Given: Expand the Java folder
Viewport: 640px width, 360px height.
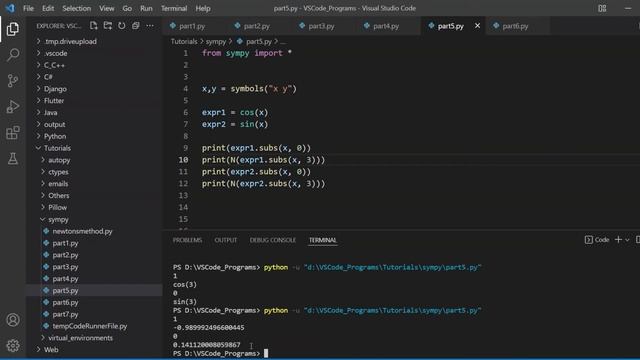Looking at the screenshot, I should [x=94, y=112].
